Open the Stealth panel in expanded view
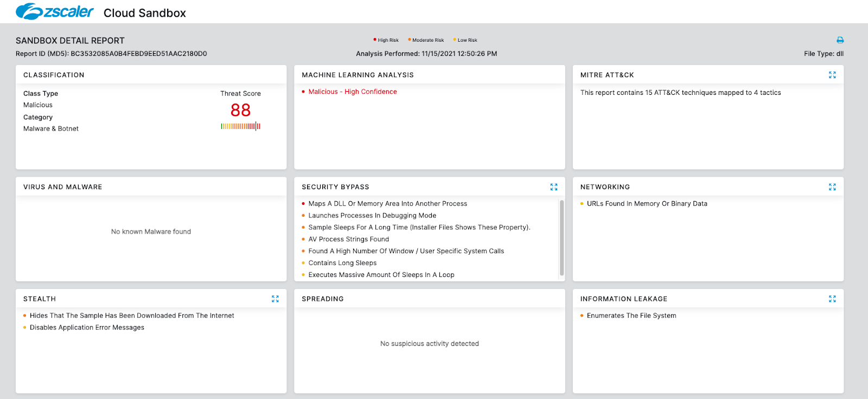 275,299
